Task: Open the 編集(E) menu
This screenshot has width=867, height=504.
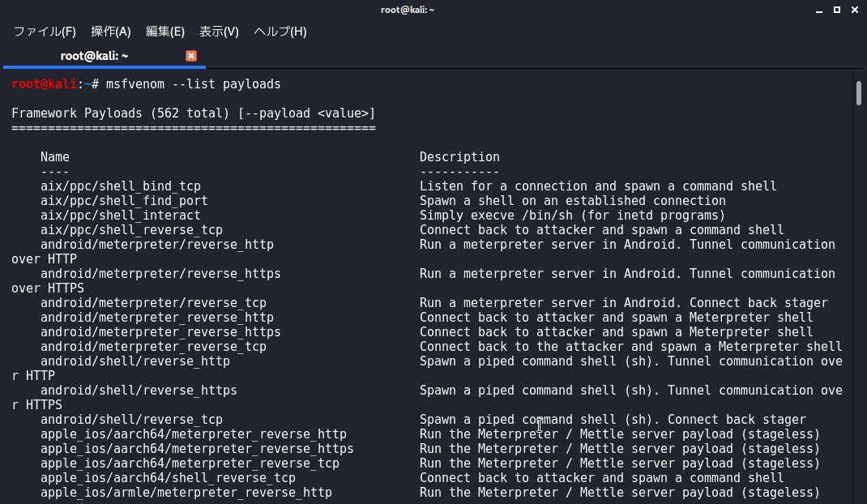Action: click(x=164, y=32)
